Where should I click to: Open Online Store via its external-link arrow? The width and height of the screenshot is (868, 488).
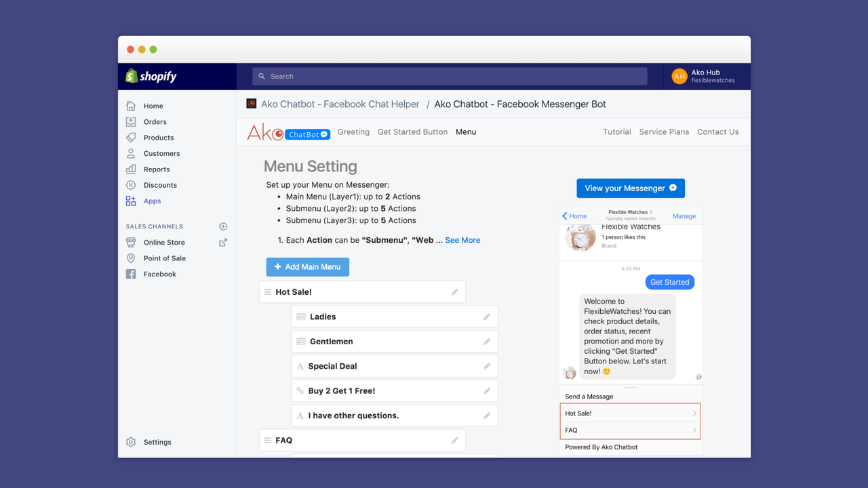(x=222, y=242)
